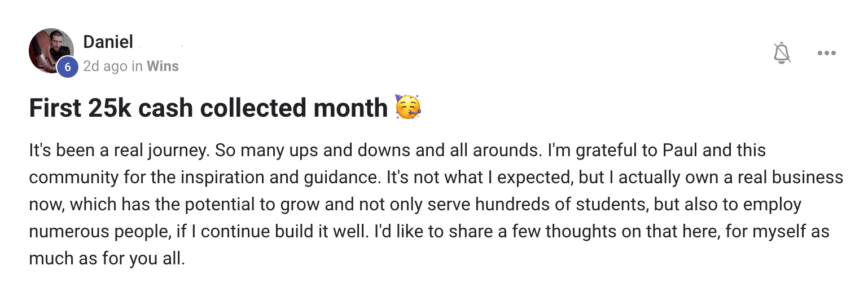This screenshot has width=868, height=283.
Task: Open the author name Daniel
Action: pos(108,42)
